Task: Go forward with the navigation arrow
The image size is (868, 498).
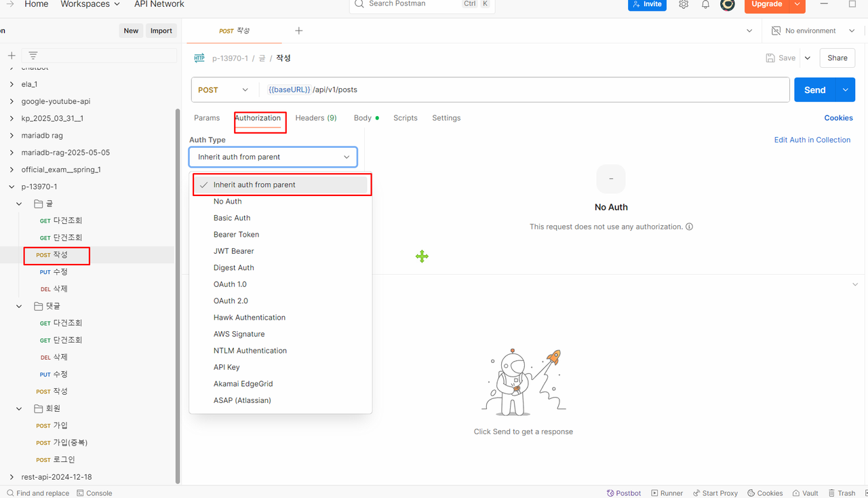Action: tap(10, 4)
